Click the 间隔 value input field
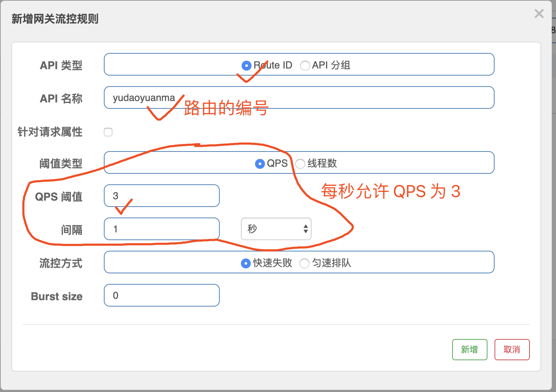The image size is (556, 392). click(x=162, y=229)
